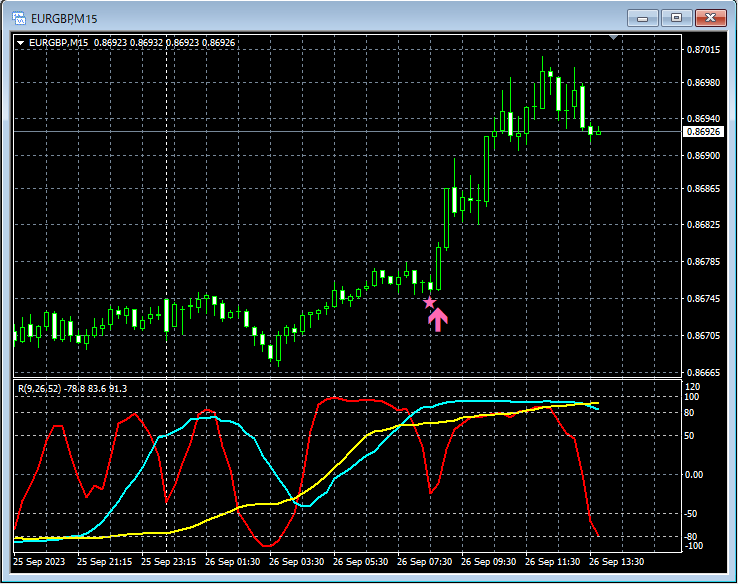Screen dimensions: 739x584
Task: Click time axis label 26 Sep 05:30
Action: (x=361, y=562)
